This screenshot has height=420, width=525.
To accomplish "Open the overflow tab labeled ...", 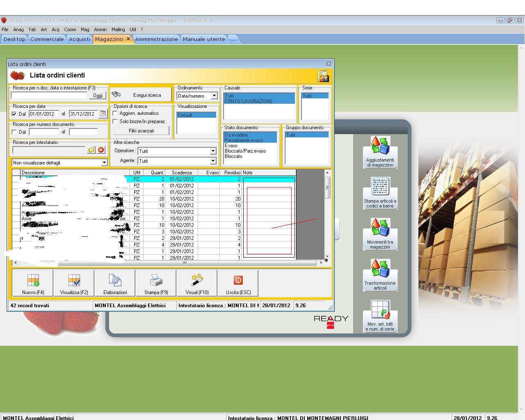I will click(233, 39).
